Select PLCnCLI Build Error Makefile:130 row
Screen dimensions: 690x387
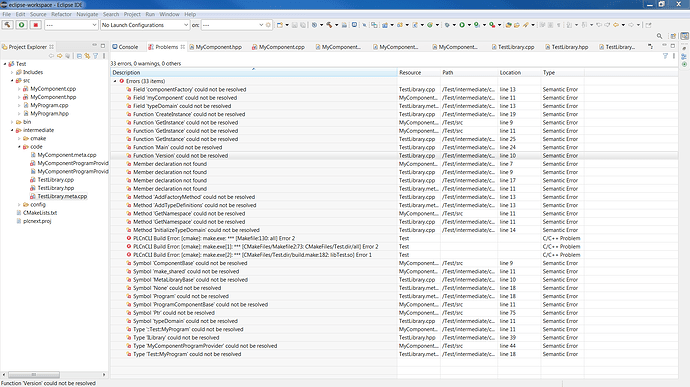(x=214, y=238)
